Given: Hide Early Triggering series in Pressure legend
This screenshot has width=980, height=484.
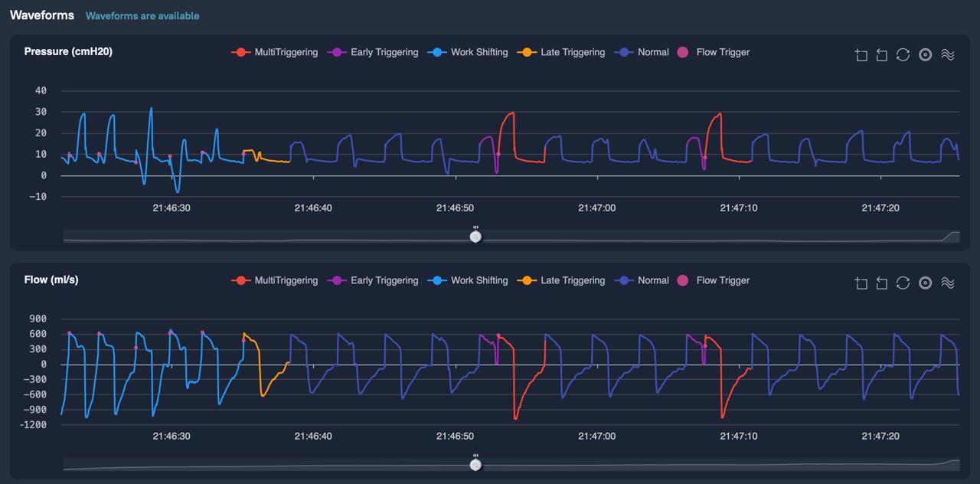Looking at the screenshot, I should coord(373,52).
